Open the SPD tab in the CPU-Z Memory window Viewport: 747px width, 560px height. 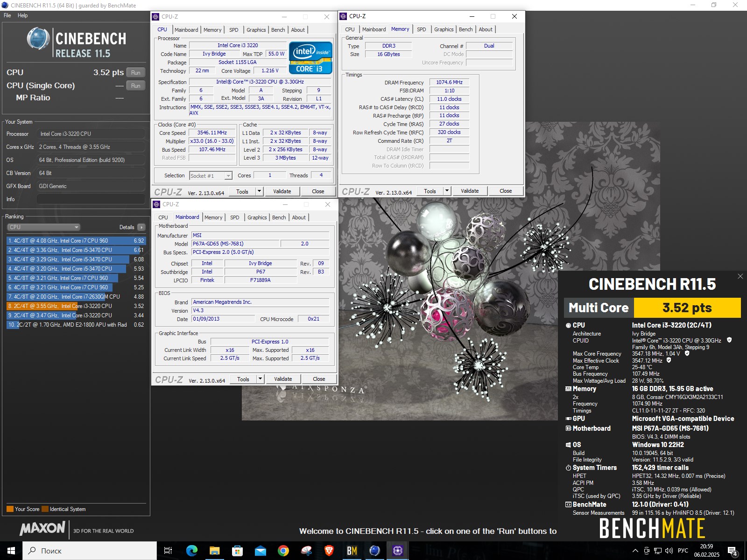[x=422, y=29]
